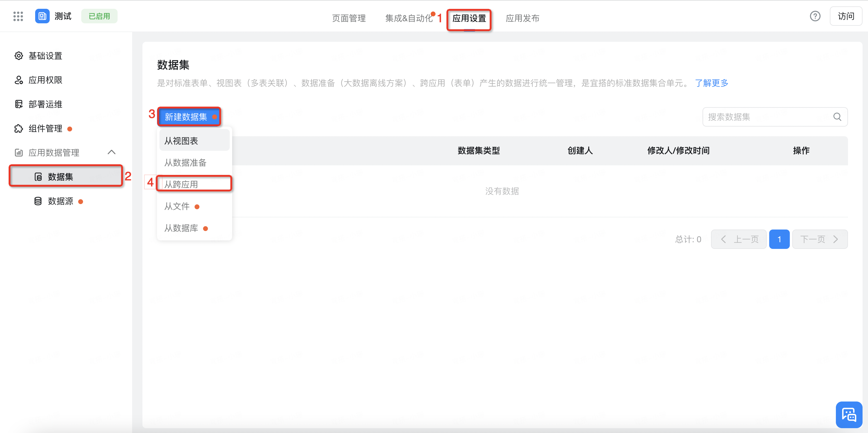Click the 测试 app name text
The image size is (868, 433).
tap(63, 16)
